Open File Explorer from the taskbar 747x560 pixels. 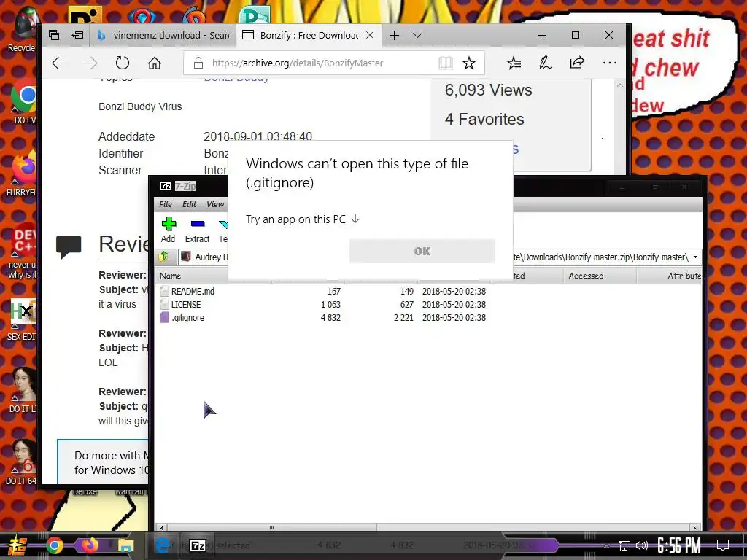click(125, 545)
